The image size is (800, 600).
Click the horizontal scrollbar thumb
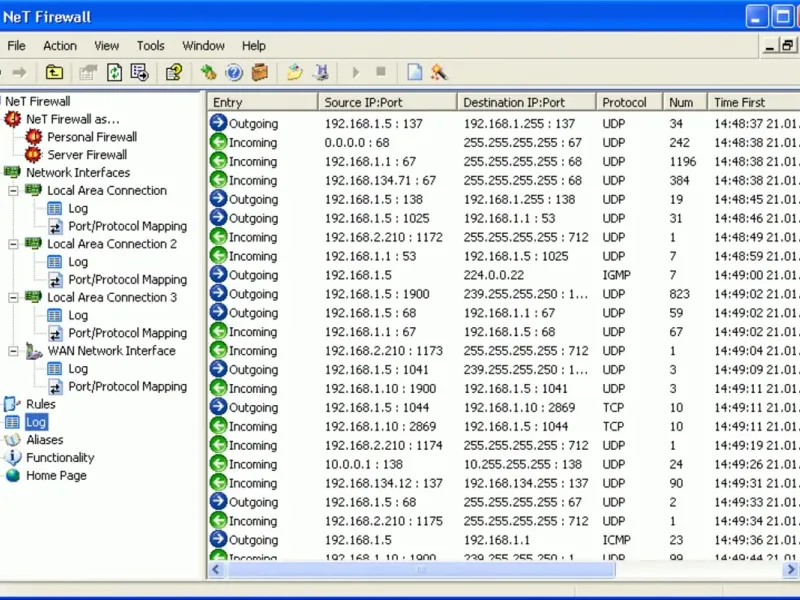click(421, 569)
